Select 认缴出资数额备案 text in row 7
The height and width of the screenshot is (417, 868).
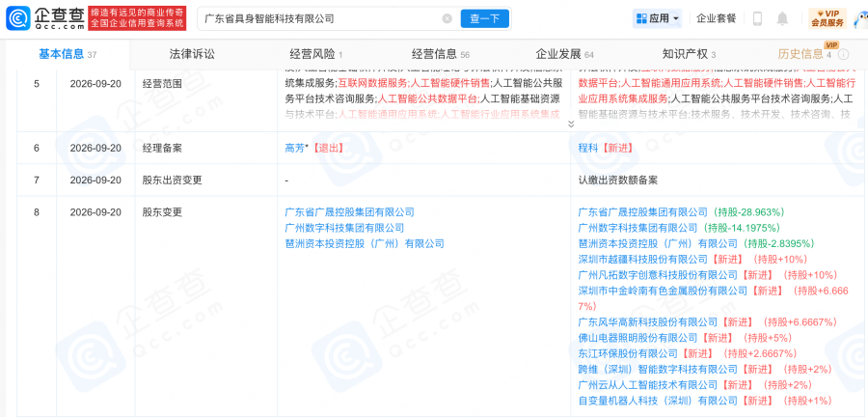click(x=618, y=180)
